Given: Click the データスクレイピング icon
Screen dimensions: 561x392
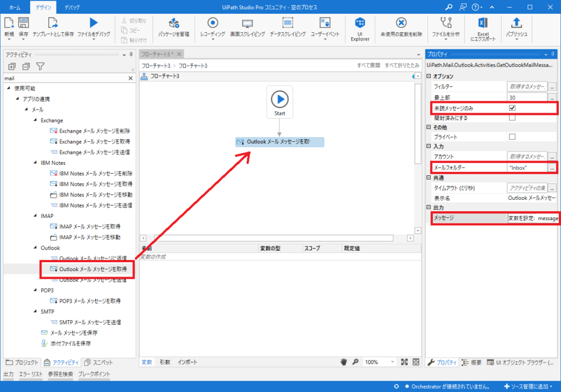Looking at the screenshot, I should [x=287, y=22].
